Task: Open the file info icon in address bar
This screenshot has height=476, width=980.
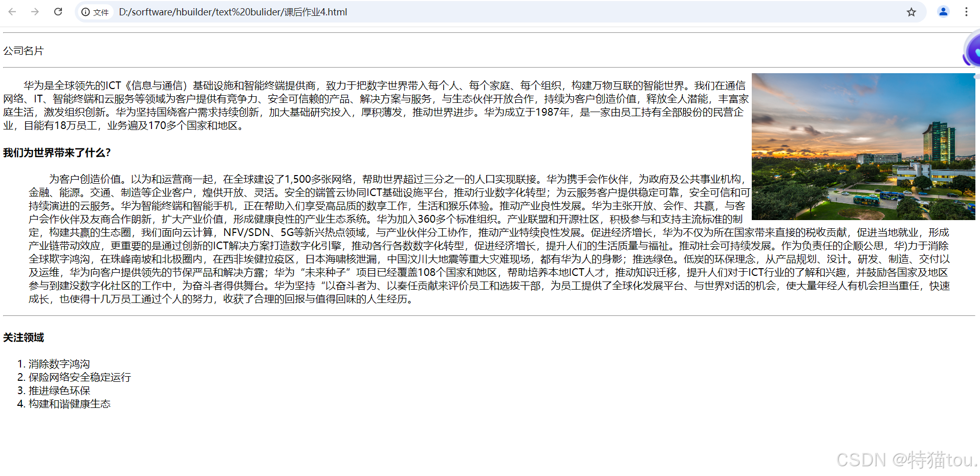Action: [95, 12]
